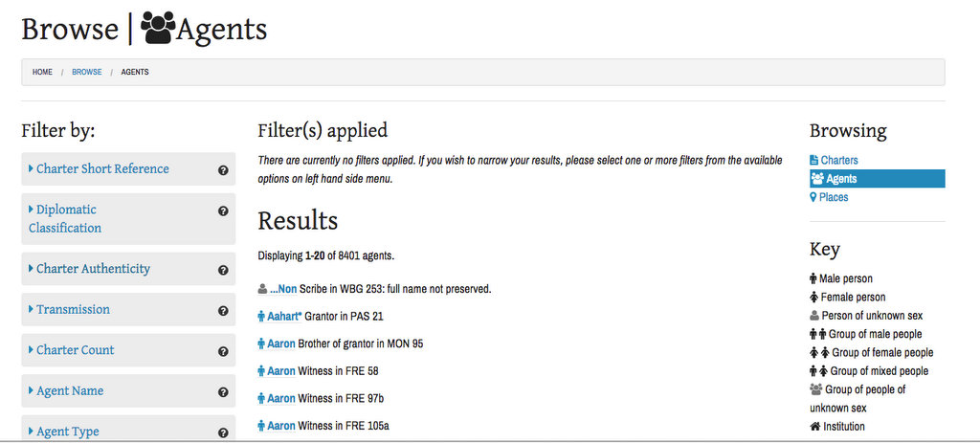
Task: Click help icon beside Agent Name
Action: click(x=223, y=392)
